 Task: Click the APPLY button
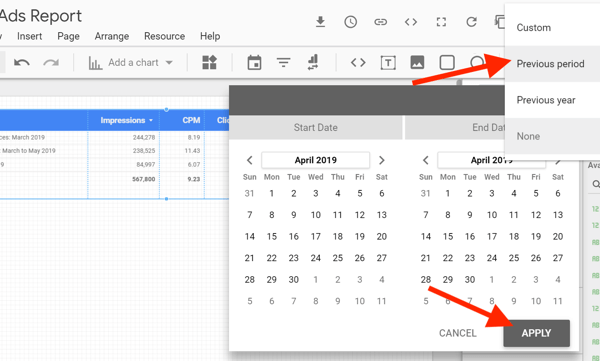coord(536,333)
